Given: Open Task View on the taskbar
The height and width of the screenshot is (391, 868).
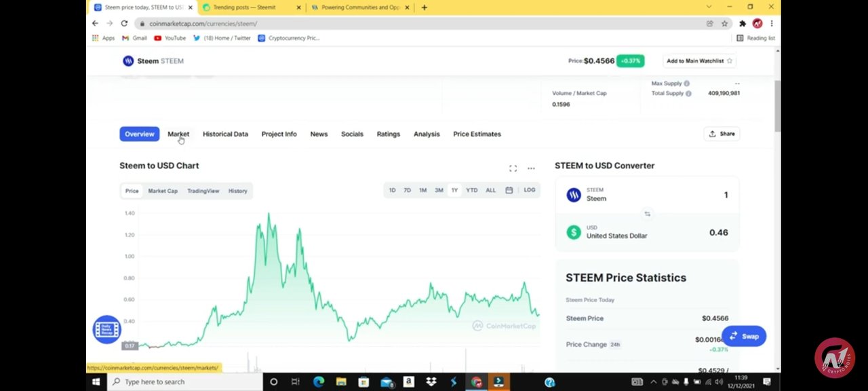Looking at the screenshot, I should pyautogui.click(x=296, y=382).
